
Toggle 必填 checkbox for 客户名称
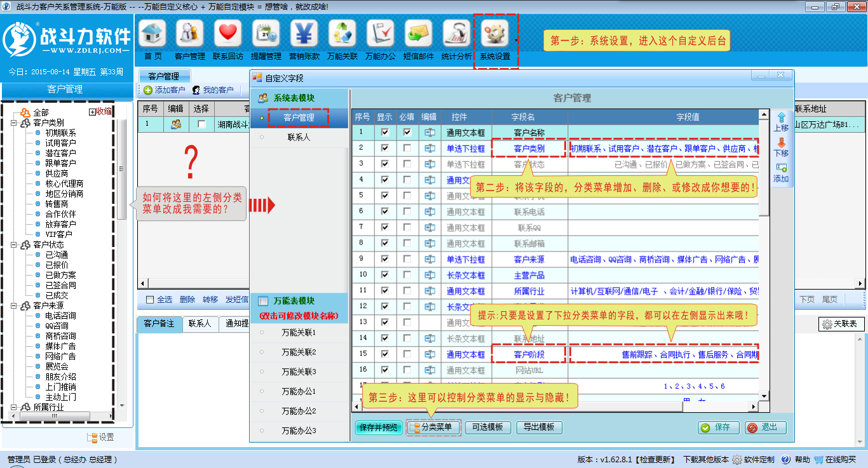407,133
